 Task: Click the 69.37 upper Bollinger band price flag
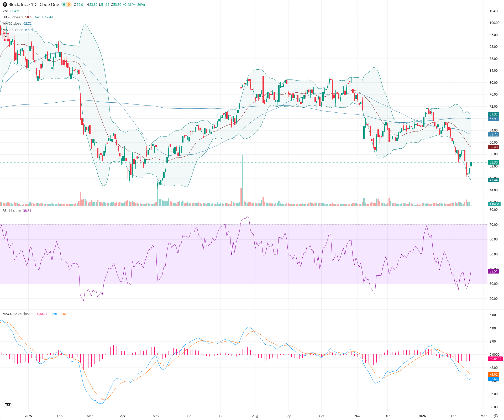[493, 114]
